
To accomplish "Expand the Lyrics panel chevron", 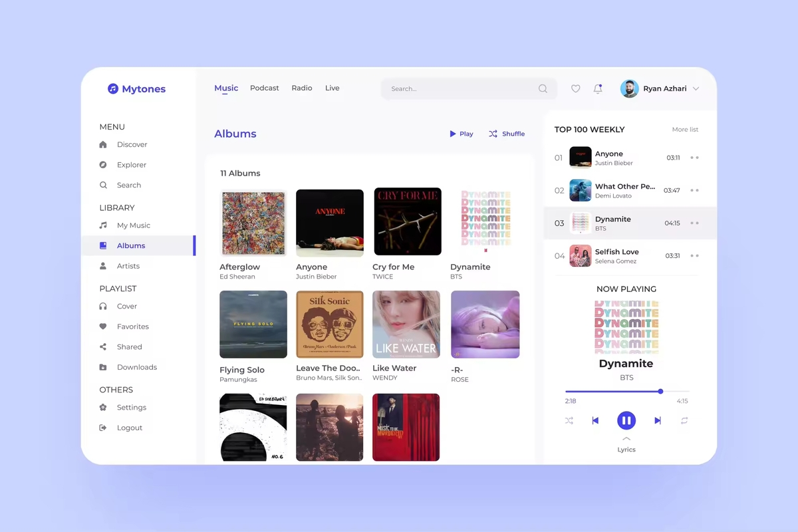I will point(626,439).
